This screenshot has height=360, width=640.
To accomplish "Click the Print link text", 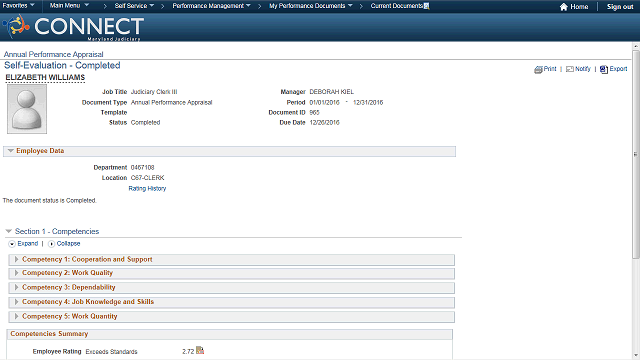I will (x=550, y=69).
